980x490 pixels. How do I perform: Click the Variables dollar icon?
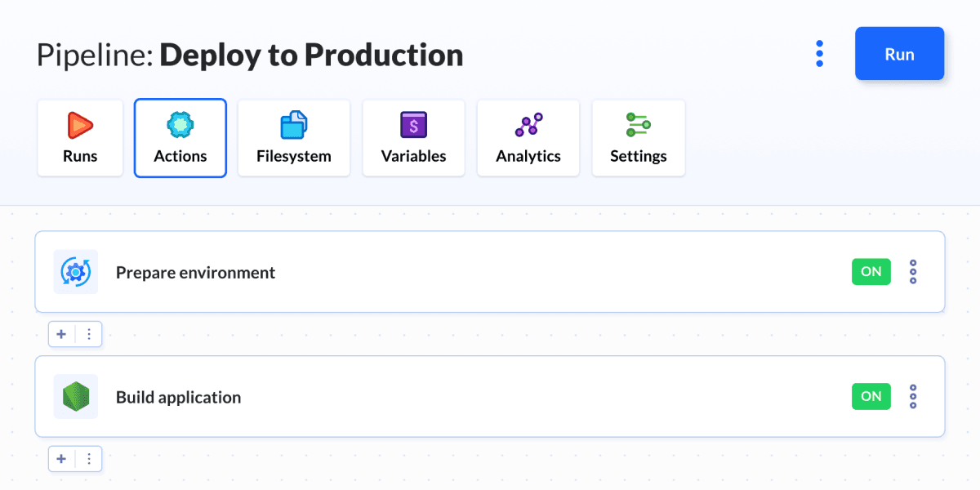(413, 125)
